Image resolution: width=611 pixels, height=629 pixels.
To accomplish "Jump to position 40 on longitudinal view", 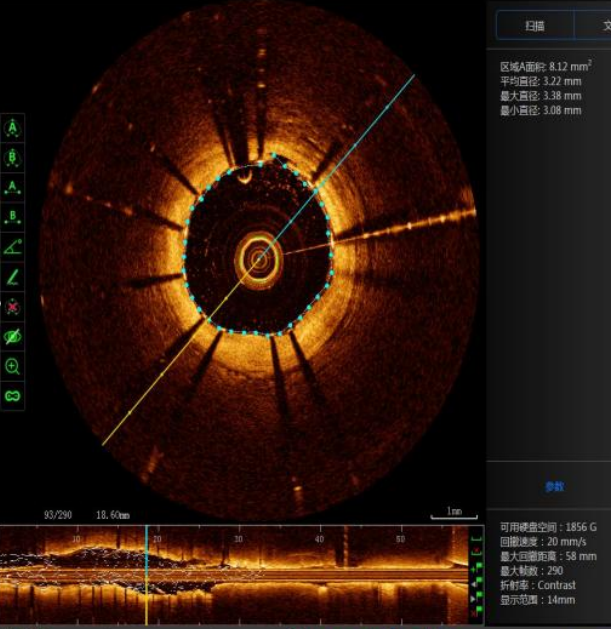I will click(319, 538).
